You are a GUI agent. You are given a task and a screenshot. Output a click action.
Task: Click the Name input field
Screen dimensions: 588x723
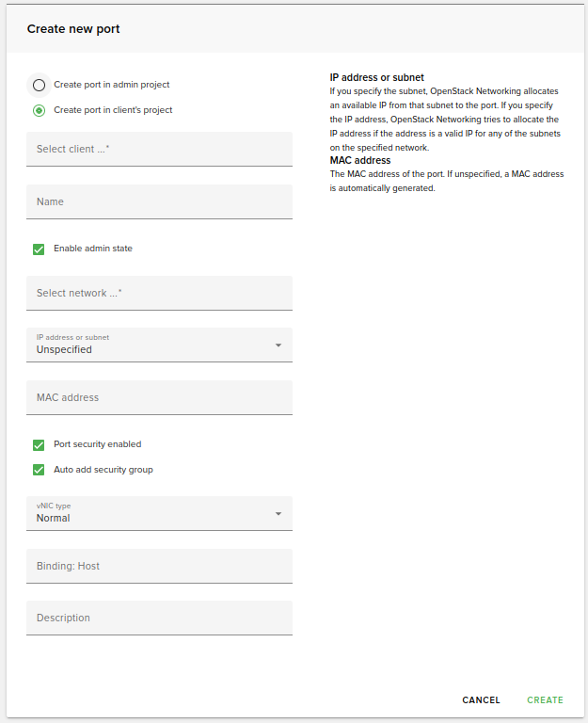[159, 201]
